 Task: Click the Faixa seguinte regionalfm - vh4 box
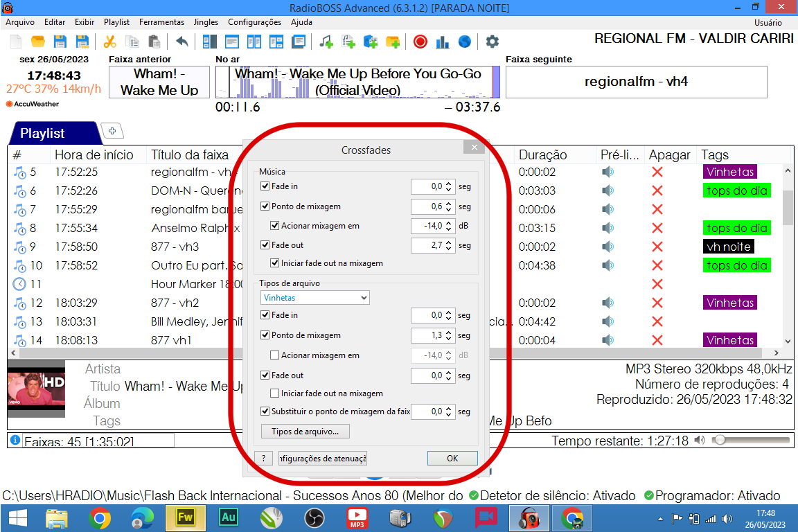point(636,82)
